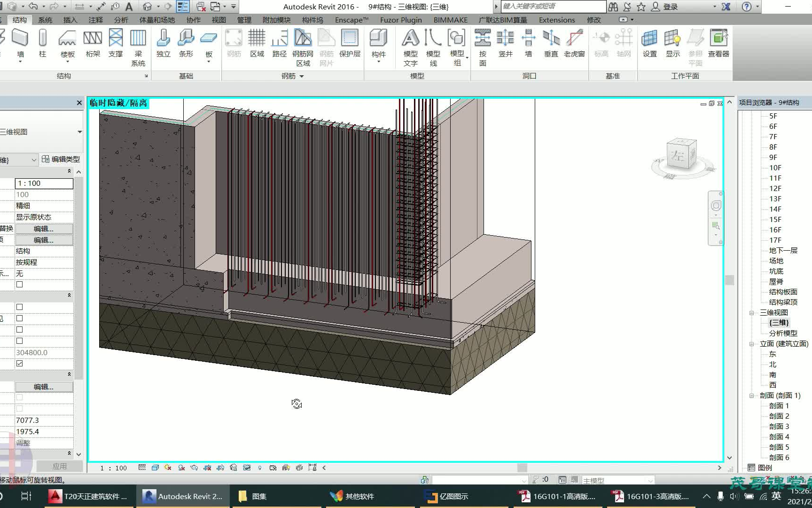812x508 pixels.
Task: Expand the 钢筋 panel dropdown arrow
Action: point(302,76)
